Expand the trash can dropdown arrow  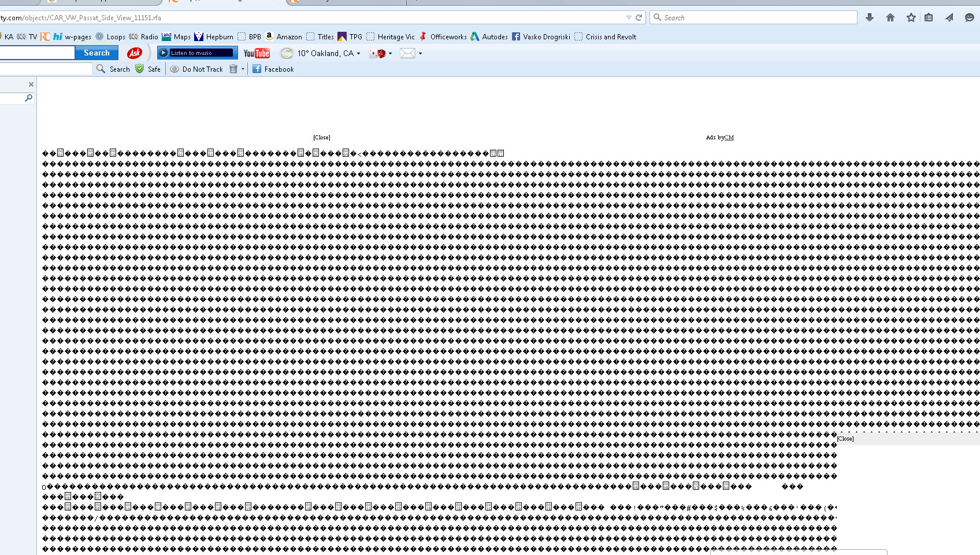coord(243,69)
